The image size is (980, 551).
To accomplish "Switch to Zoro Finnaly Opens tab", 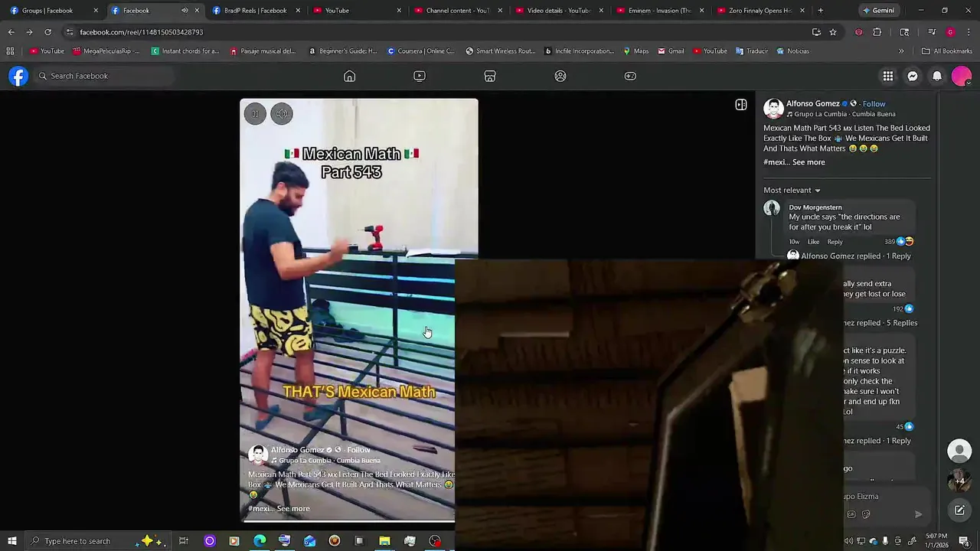I will (x=761, y=11).
